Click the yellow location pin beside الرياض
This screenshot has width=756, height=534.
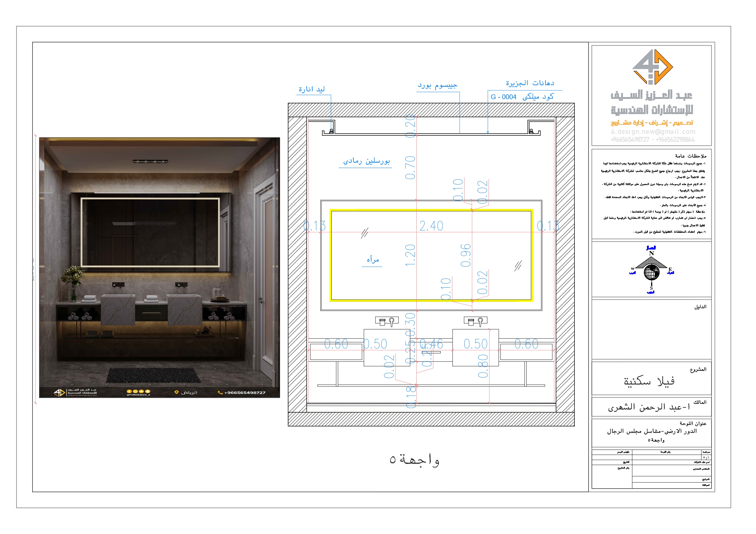click(x=176, y=392)
